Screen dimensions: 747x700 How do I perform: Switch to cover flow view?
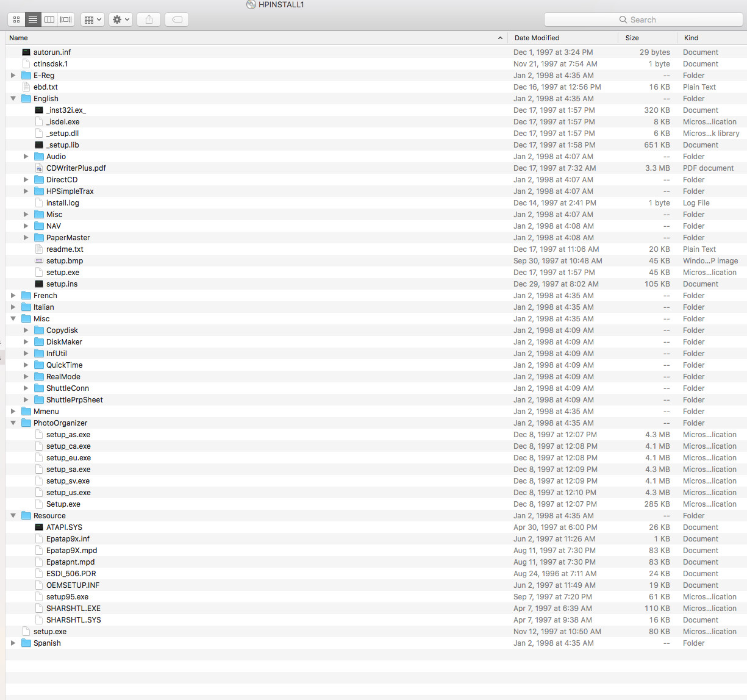tap(66, 20)
